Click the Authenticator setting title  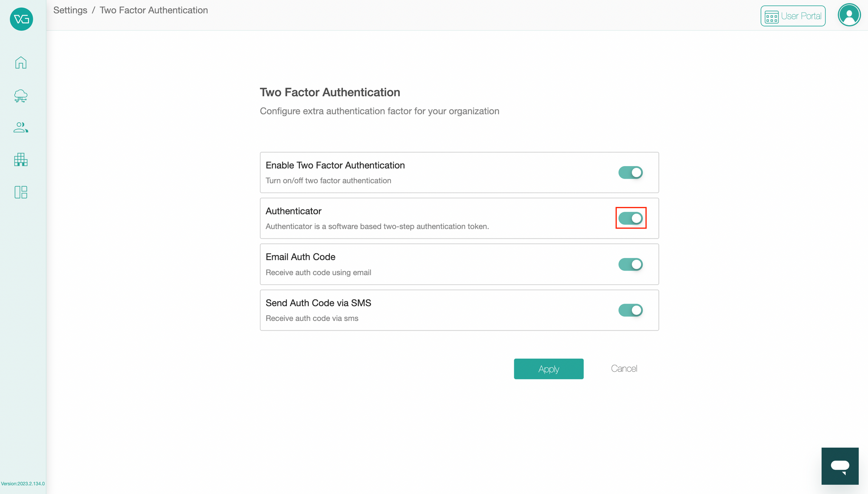coord(293,211)
